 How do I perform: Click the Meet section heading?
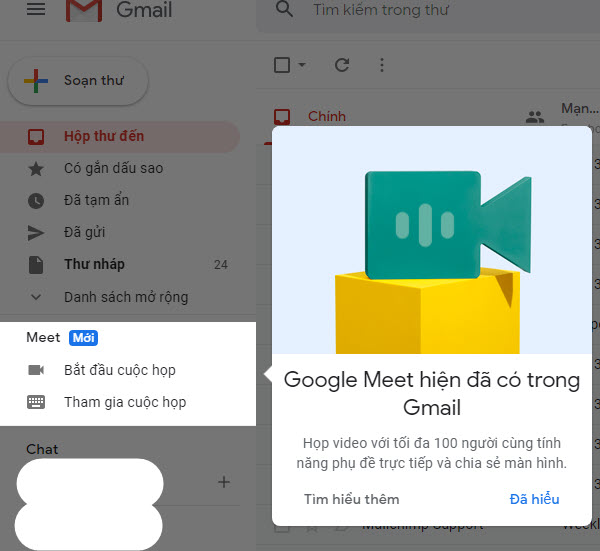click(43, 337)
